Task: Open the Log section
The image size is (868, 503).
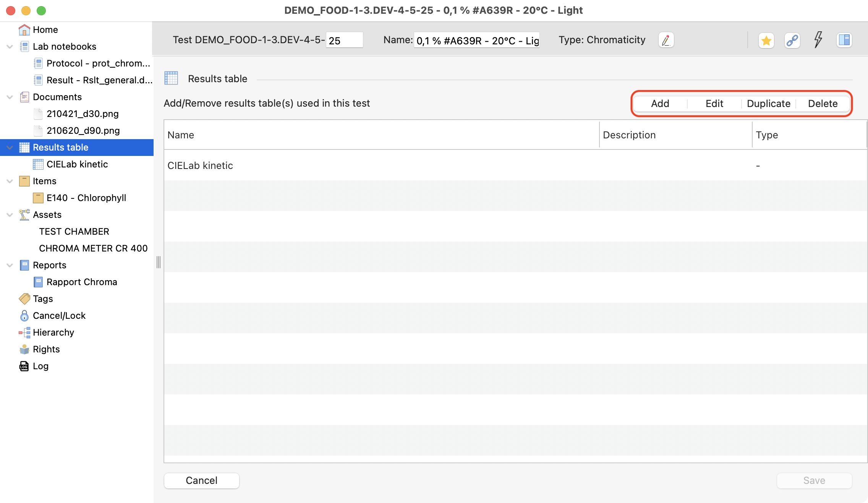Action: click(x=40, y=366)
